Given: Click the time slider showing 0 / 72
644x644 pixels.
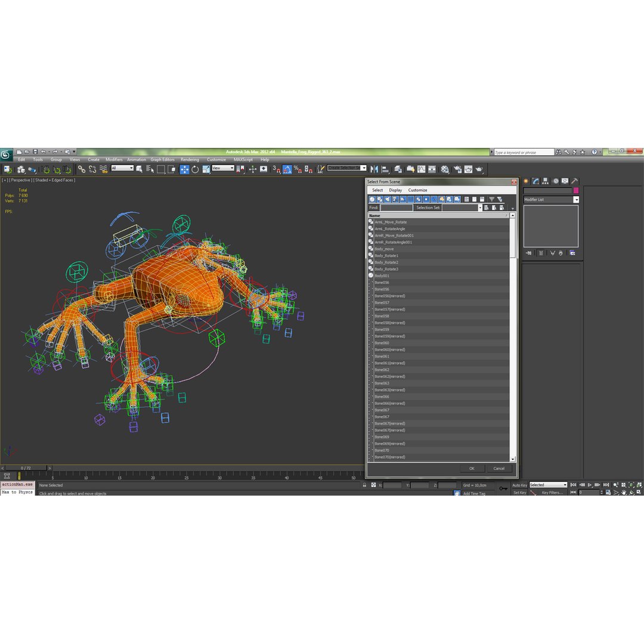Looking at the screenshot, I should click(x=26, y=468).
